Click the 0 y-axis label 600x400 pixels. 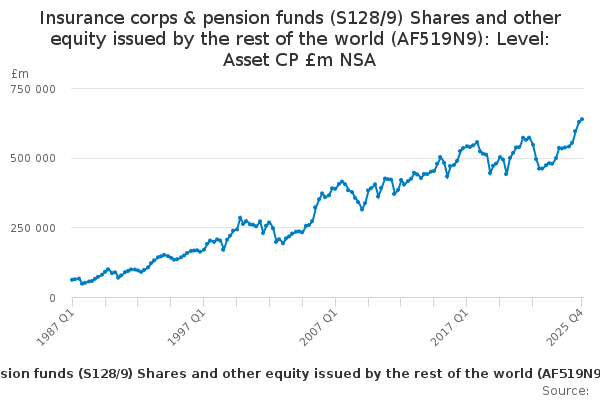coord(51,298)
